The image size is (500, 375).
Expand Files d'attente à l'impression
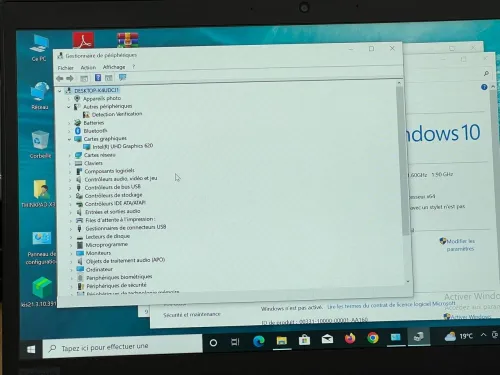pyautogui.click(x=70, y=221)
